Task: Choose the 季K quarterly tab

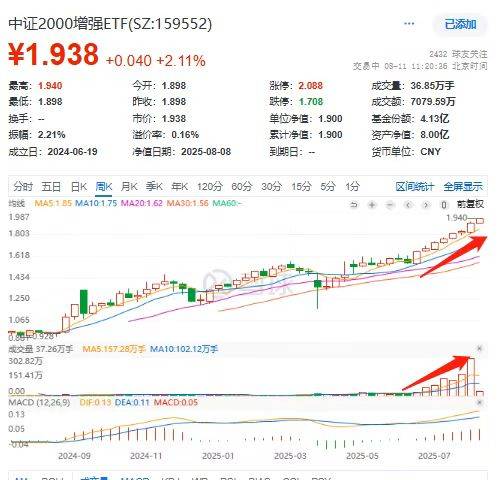Action: coord(154,187)
